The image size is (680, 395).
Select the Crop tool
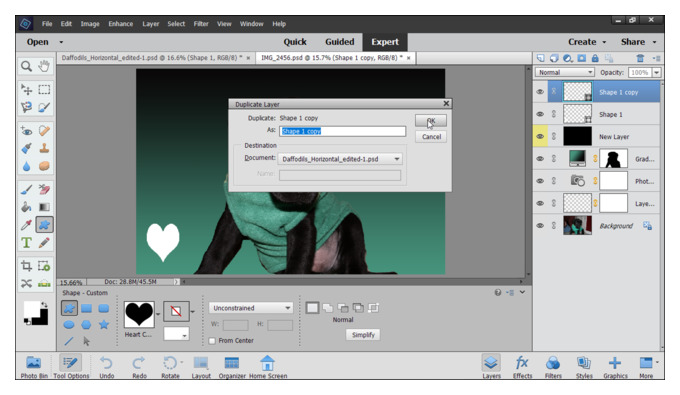26,266
